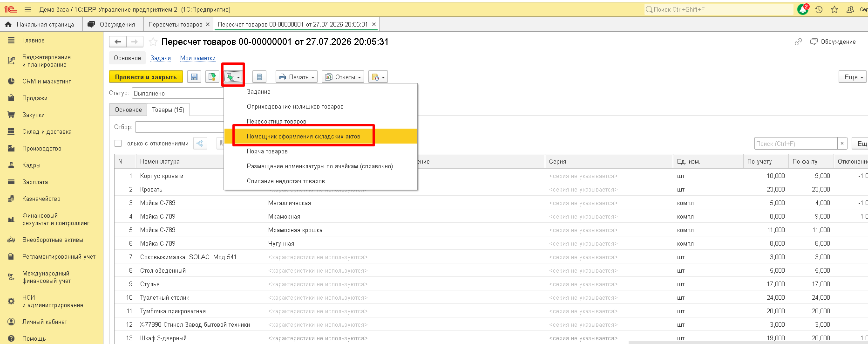
Task: Open notifications bell icon
Action: click(803, 9)
